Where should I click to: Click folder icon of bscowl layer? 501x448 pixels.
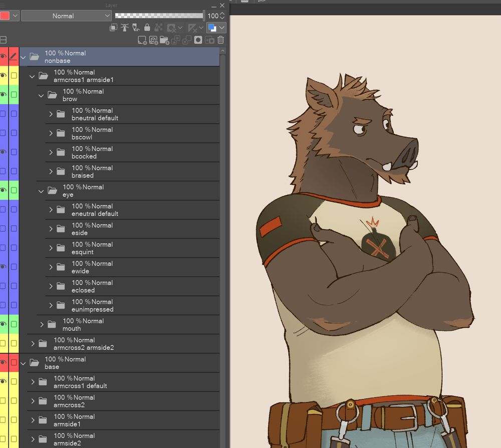61,133
